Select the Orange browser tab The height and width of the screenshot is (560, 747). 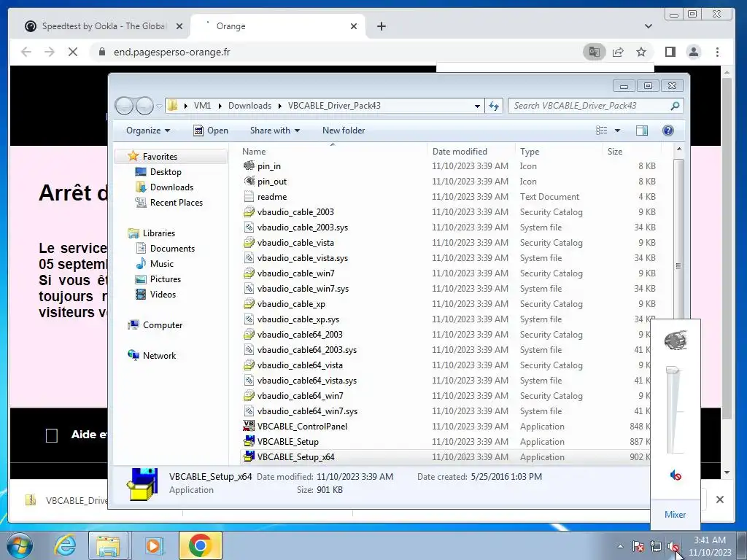278,26
